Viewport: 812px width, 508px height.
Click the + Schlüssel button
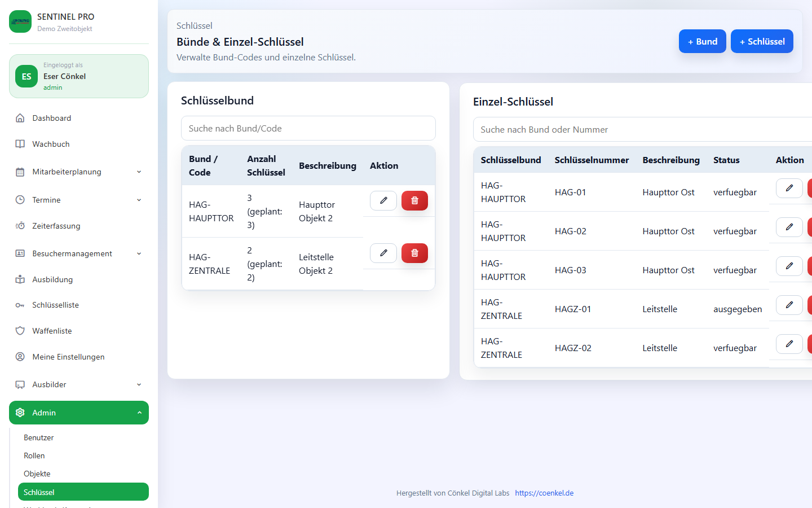point(762,41)
